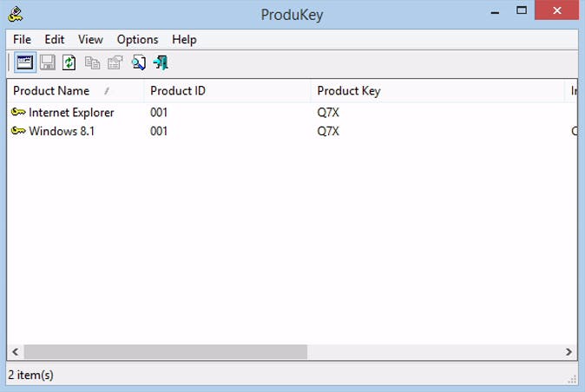The width and height of the screenshot is (585, 392).
Task: Click the horizontal scrollbar left arrow
Action: click(x=16, y=352)
